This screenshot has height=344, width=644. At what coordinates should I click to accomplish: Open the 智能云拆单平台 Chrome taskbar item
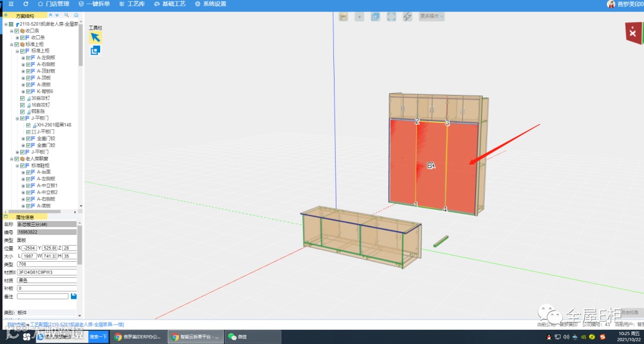(196, 337)
